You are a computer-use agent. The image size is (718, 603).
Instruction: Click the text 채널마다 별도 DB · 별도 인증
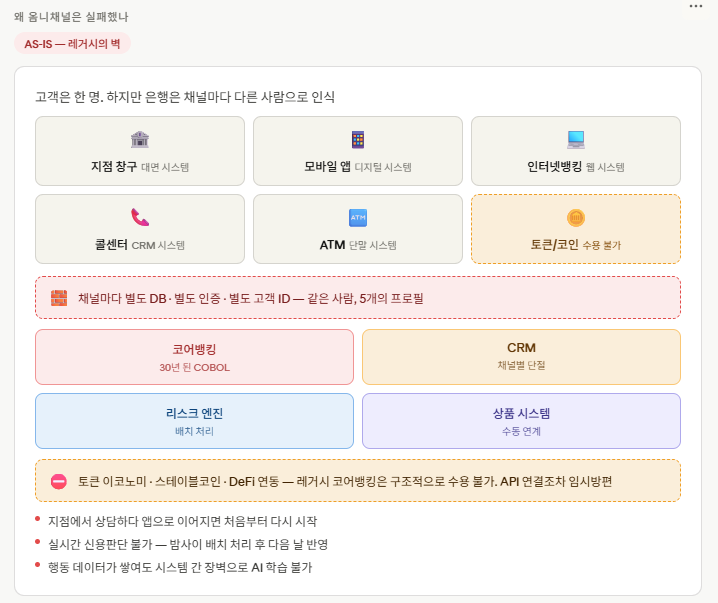coord(250,299)
